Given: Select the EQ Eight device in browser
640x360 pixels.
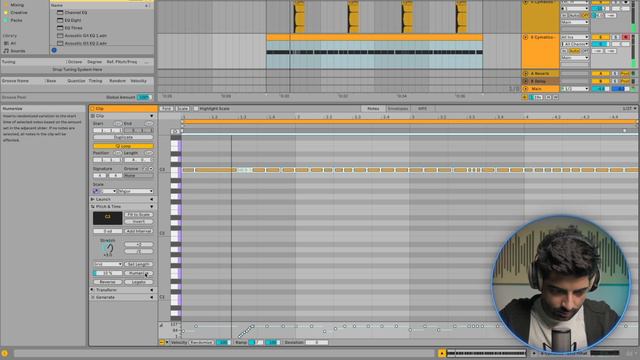Looking at the screenshot, I should (73, 20).
